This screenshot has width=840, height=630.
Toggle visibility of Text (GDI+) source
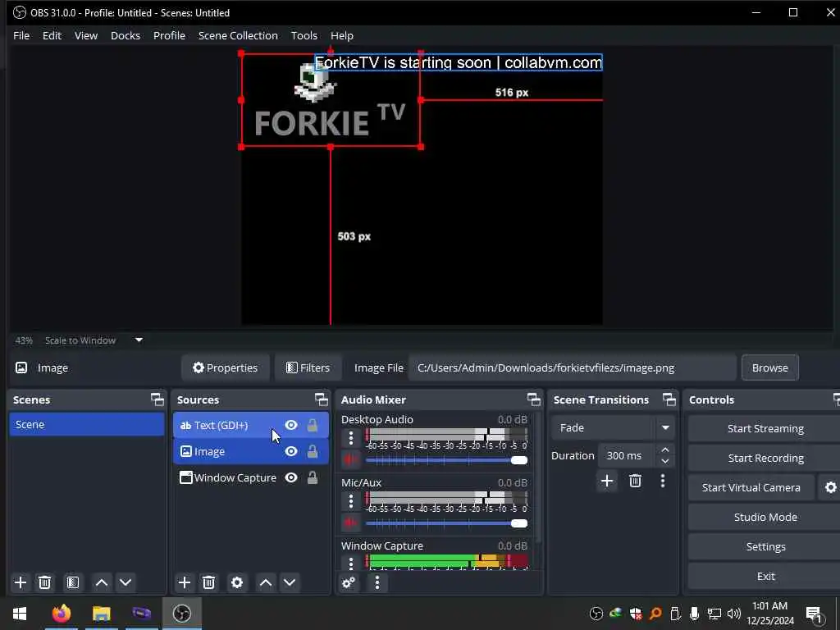[x=291, y=425]
